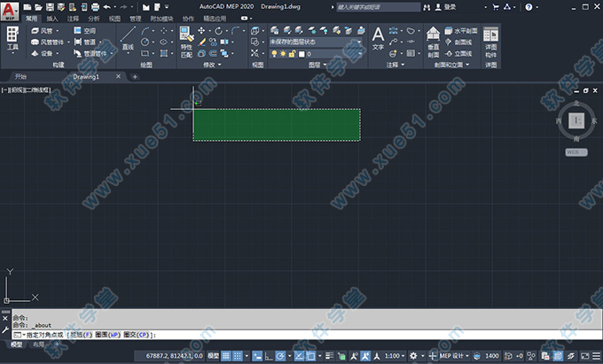The image size is (603, 364).
Task: Switch to the 插入 ribbon tab
Action: click(x=52, y=19)
